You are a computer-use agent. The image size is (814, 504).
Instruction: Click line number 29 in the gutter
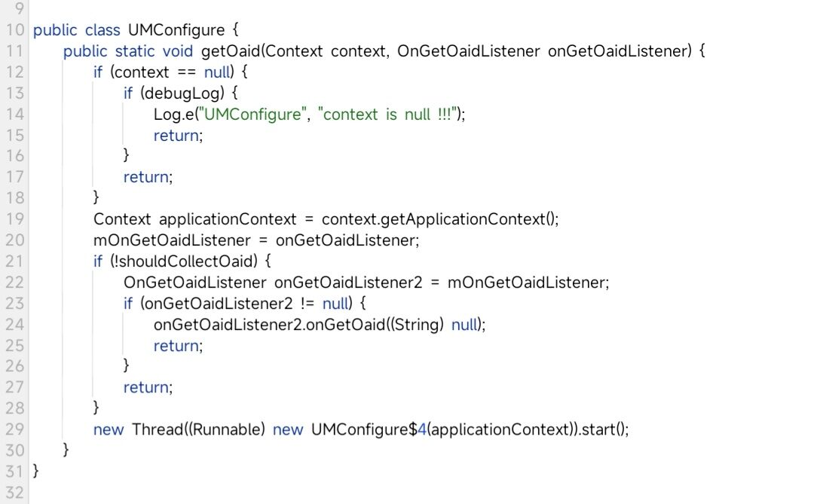coord(15,429)
